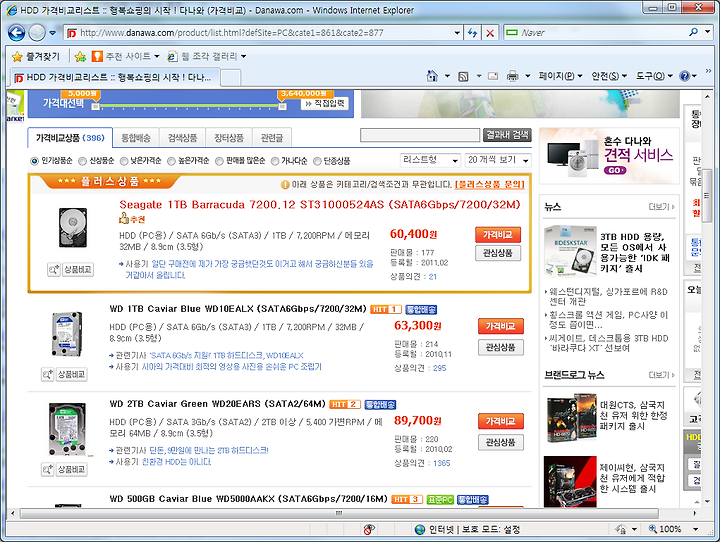Select the 단종상품 sort option
Image resolution: width=720 pixels, height=542 pixels.
pyautogui.click(x=317, y=161)
